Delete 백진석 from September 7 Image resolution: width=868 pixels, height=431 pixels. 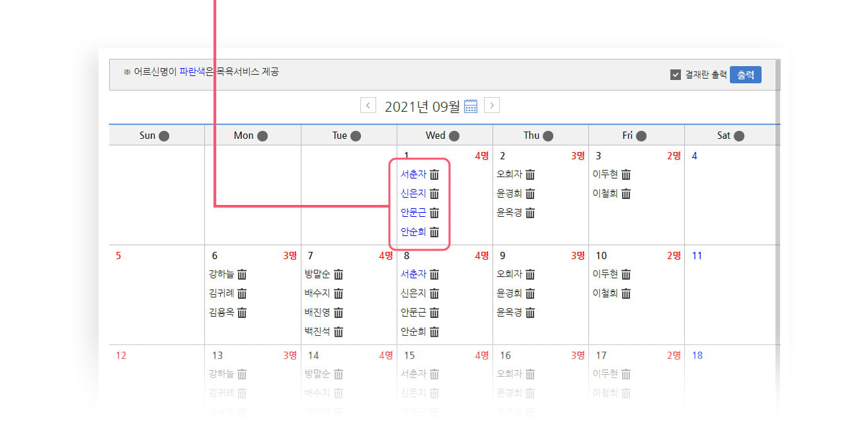(x=338, y=332)
